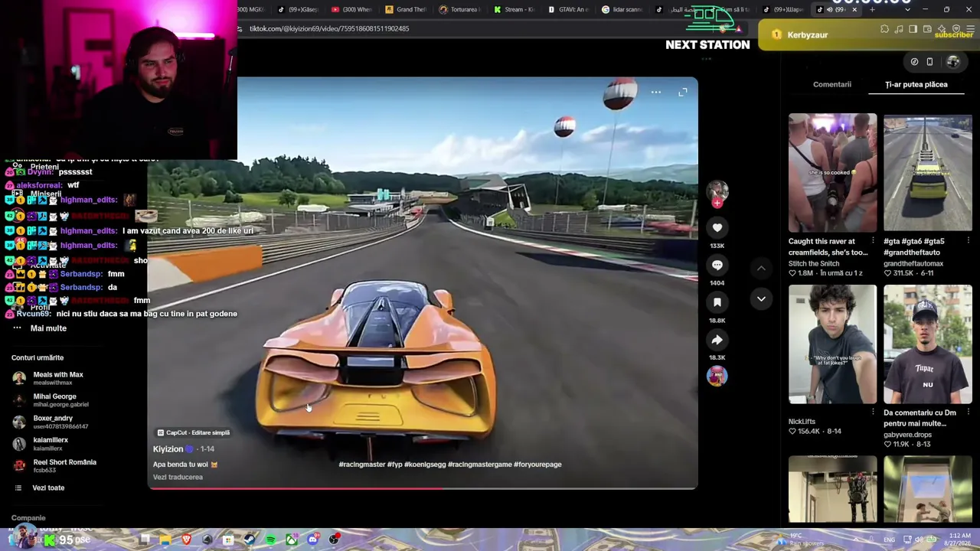Visit the Stitch the Snitch channel
Screen dimensions: 980x551
(814, 263)
